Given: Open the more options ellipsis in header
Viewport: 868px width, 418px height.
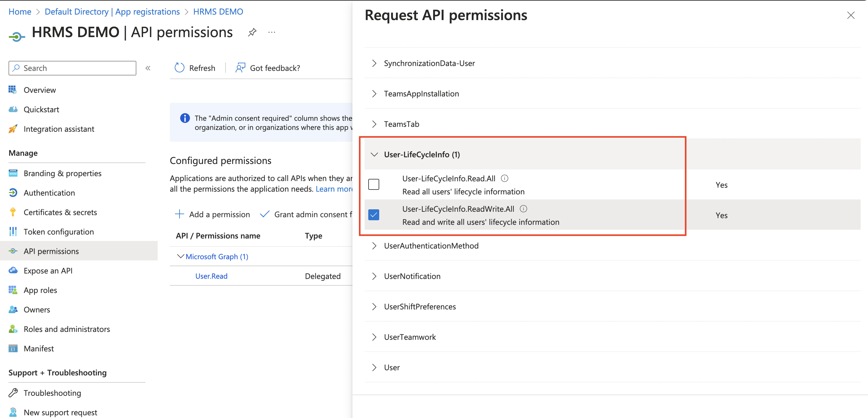Looking at the screenshot, I should [271, 32].
